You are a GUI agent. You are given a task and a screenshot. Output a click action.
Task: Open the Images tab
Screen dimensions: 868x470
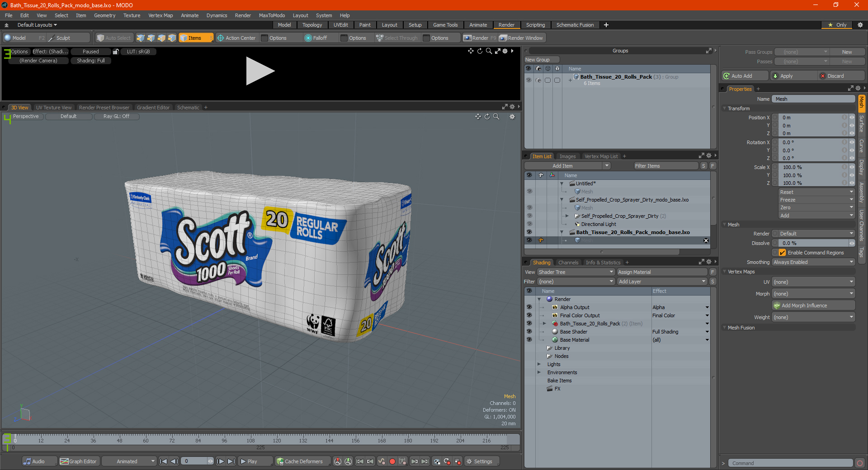[567, 156]
